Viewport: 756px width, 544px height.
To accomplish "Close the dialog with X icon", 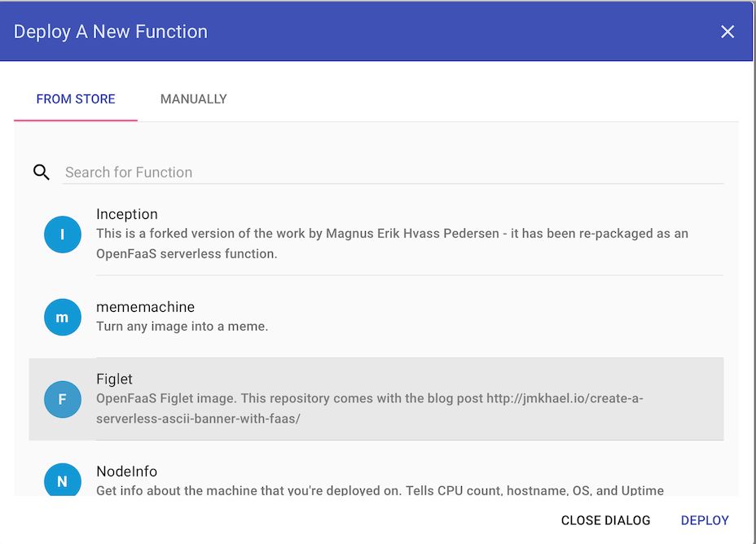I will [x=727, y=32].
